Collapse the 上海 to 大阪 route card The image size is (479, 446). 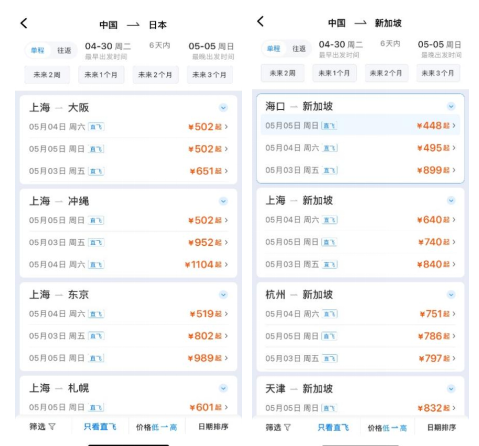click(223, 108)
